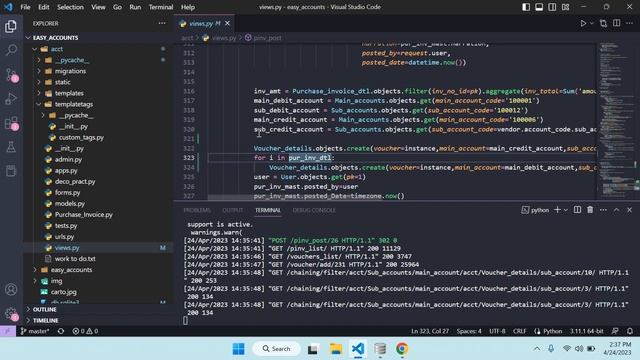Expand the img folder
Image resolution: width=640 pixels, height=360 pixels.
(x=98, y=280)
